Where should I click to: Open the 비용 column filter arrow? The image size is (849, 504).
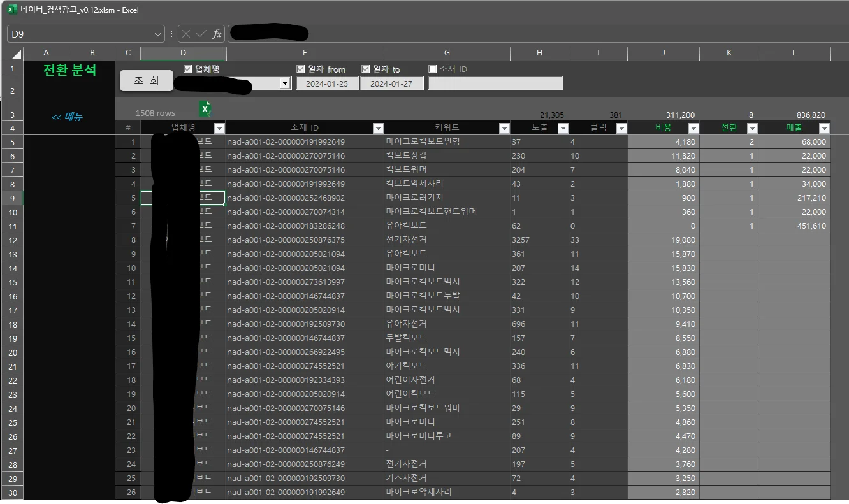point(692,128)
